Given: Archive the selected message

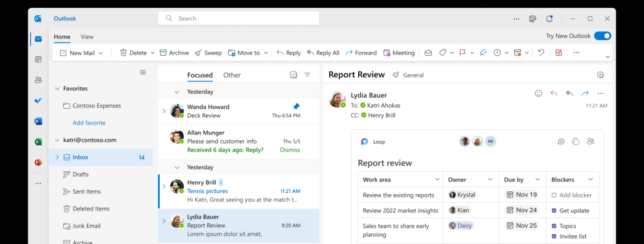Looking at the screenshot, I should 174,53.
